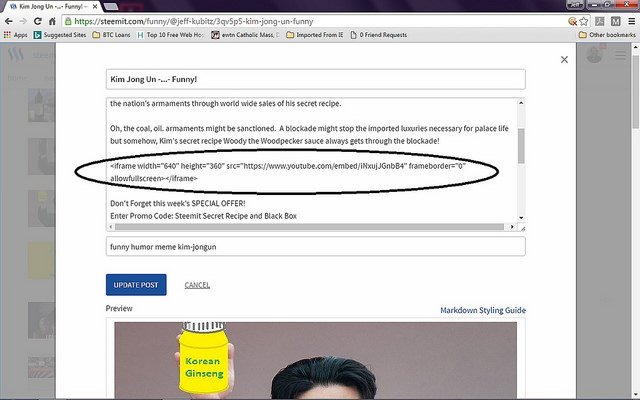Open the Steemit header hamburger menu
The image size is (640, 400).
(620, 55)
